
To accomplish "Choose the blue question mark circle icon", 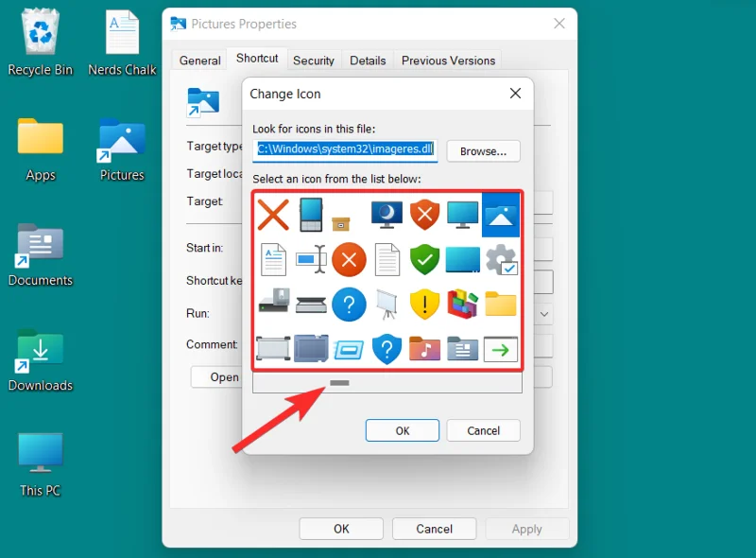I will point(349,304).
